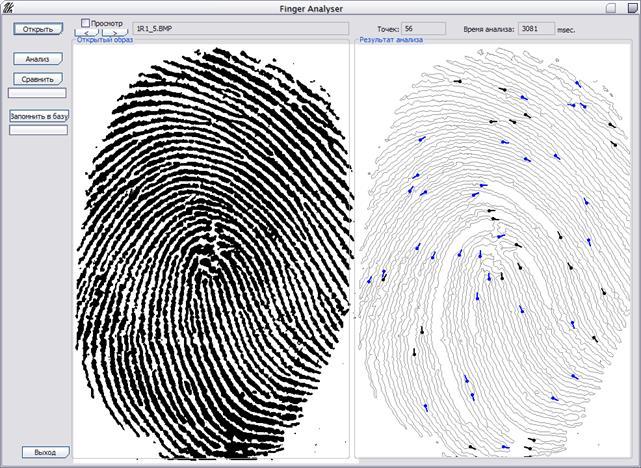641x468 pixels.
Task: Select the file name field showing 1R1_5.BMP
Action: tap(240, 29)
